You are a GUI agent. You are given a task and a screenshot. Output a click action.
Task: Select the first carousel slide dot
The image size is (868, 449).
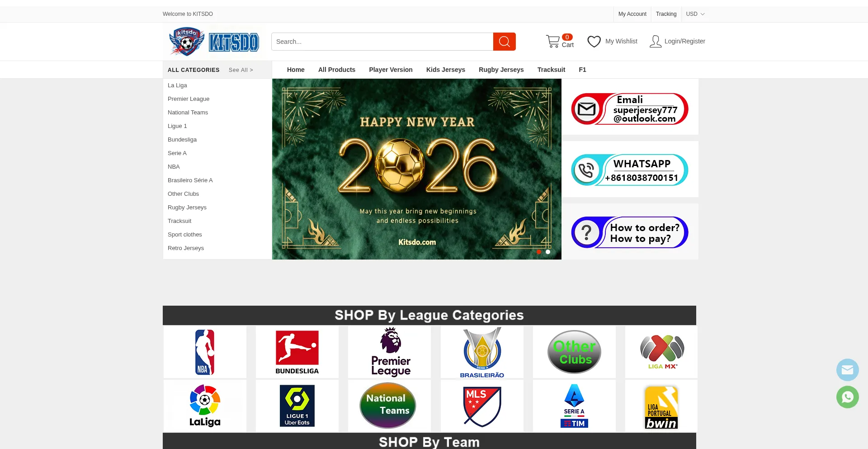tap(539, 252)
